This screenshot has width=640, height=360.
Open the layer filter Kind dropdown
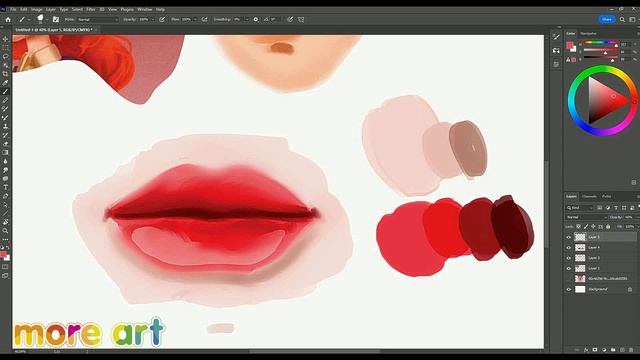(x=580, y=208)
